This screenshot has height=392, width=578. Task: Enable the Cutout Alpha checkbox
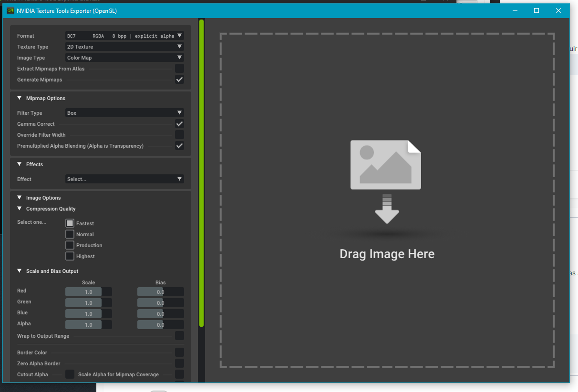pos(70,374)
